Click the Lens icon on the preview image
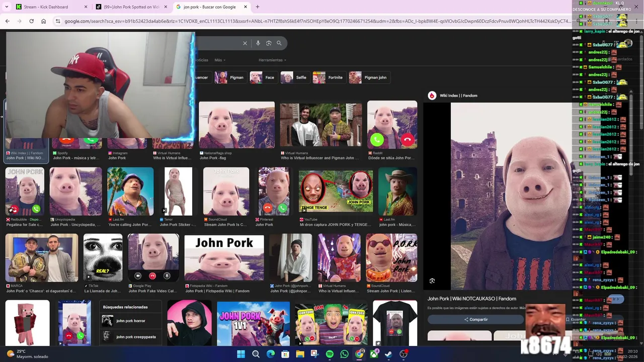644x362 pixels. 432,281
